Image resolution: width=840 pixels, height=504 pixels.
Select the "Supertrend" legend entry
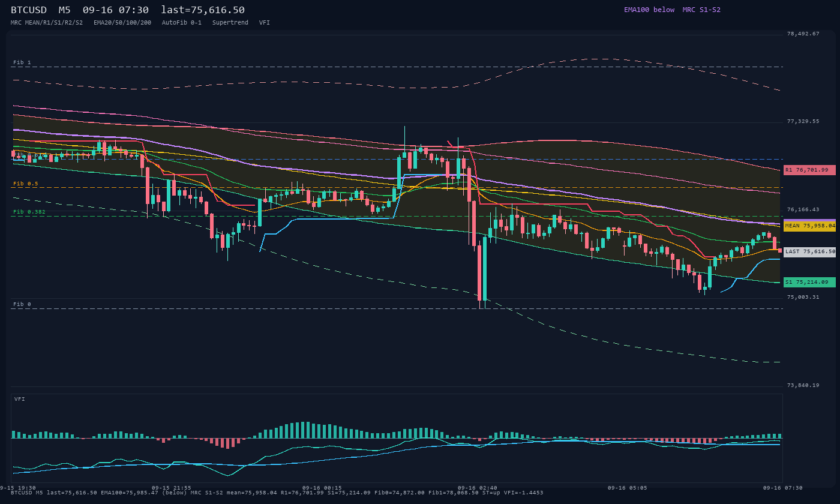click(230, 22)
